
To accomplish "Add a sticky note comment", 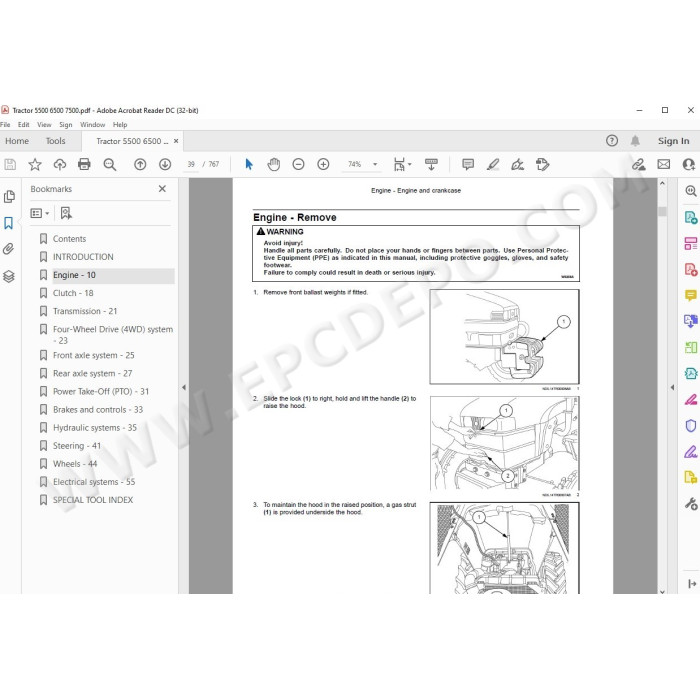I will [468, 165].
